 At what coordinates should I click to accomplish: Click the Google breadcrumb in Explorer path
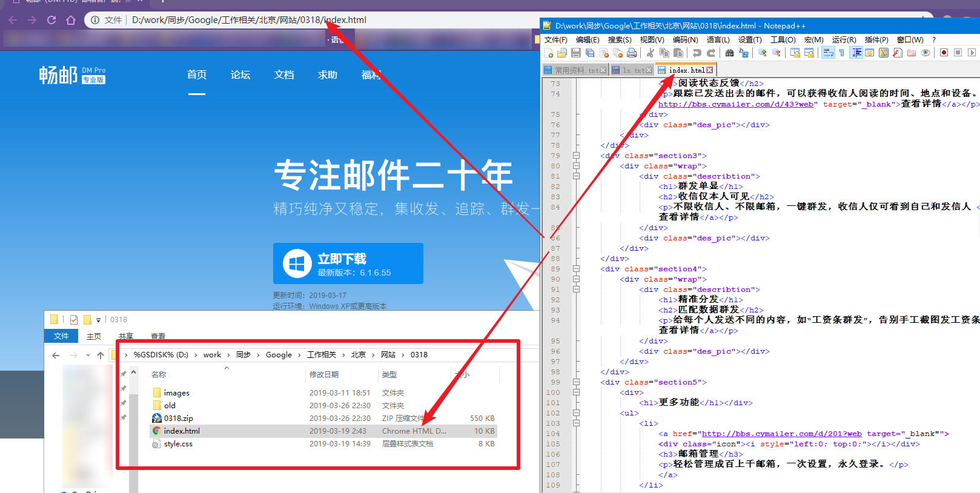[279, 355]
